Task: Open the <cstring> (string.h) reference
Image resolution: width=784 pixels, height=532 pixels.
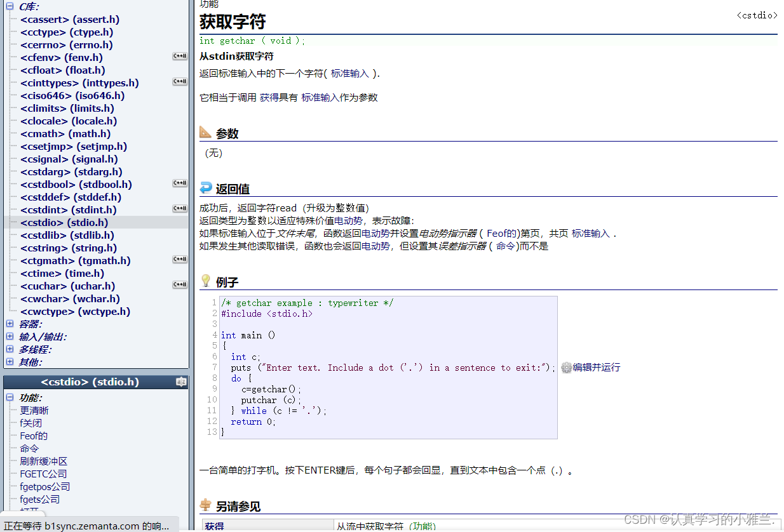Action: click(68, 248)
